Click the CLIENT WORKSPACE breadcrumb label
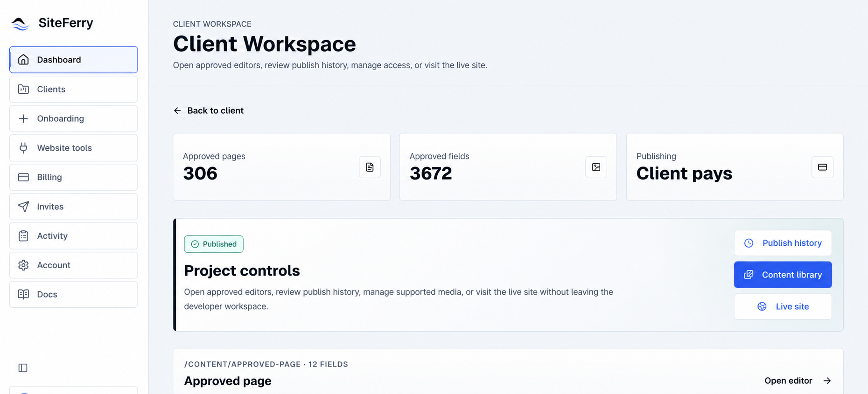The width and height of the screenshot is (868, 394). (x=212, y=24)
